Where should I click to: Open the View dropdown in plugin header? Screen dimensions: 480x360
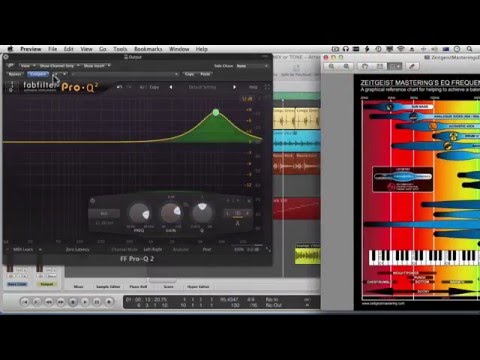(x=27, y=66)
